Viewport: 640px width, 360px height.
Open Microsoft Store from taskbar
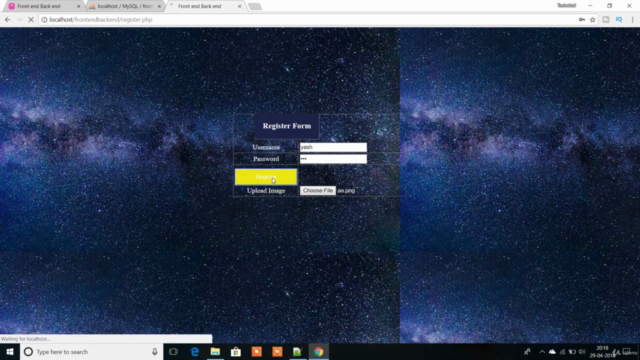(236, 351)
